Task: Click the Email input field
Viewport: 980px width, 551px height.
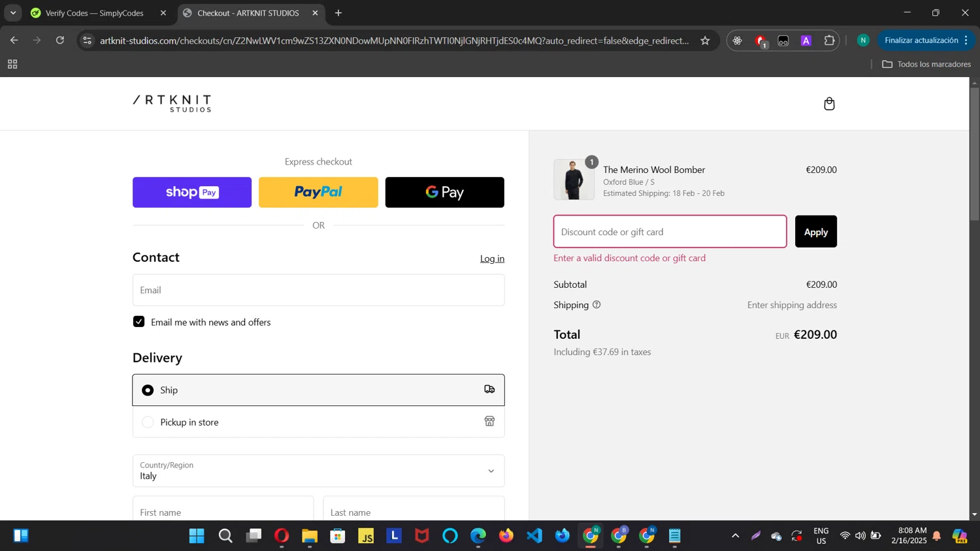Action: coord(319,290)
